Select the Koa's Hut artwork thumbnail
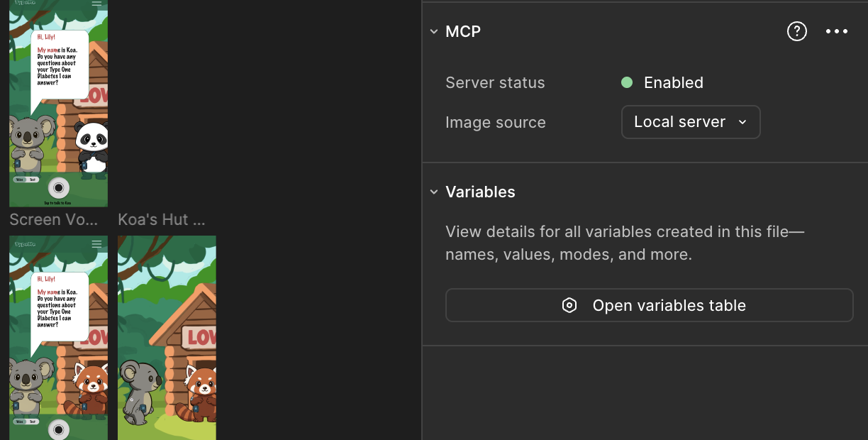Viewport: 868px width, 440px height. coord(167,338)
